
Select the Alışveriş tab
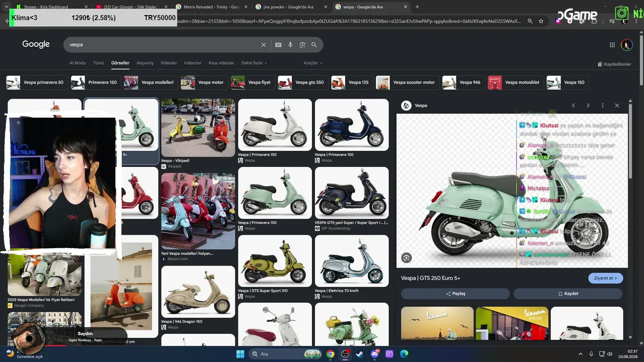point(145,63)
